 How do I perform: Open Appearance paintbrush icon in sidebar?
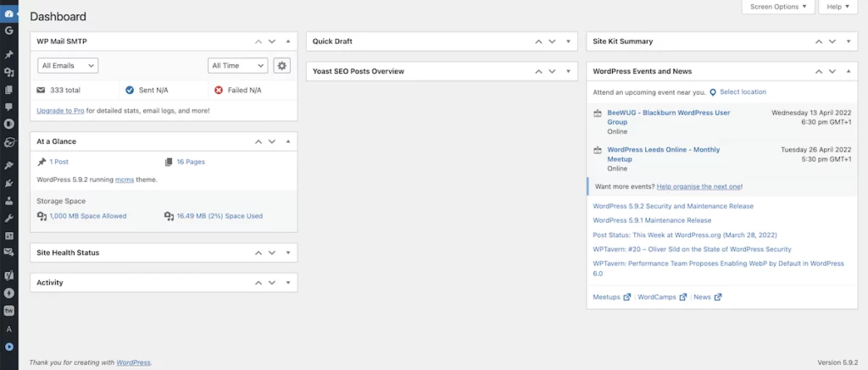(x=8, y=166)
